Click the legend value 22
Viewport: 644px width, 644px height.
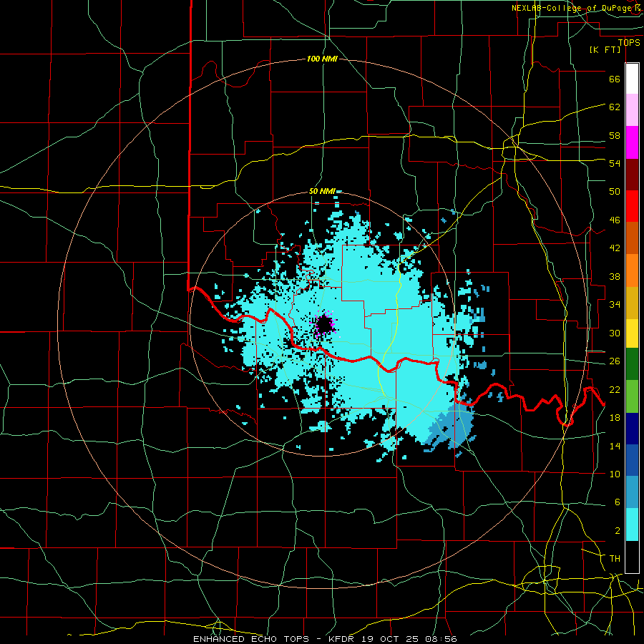pos(615,389)
